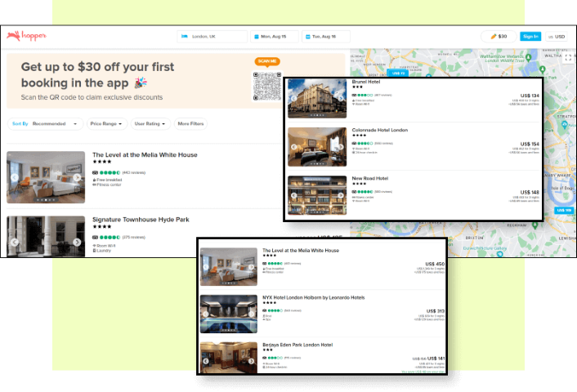Show previous photo of New Road Hotel
The height and width of the screenshot is (392, 577).
tap(293, 195)
